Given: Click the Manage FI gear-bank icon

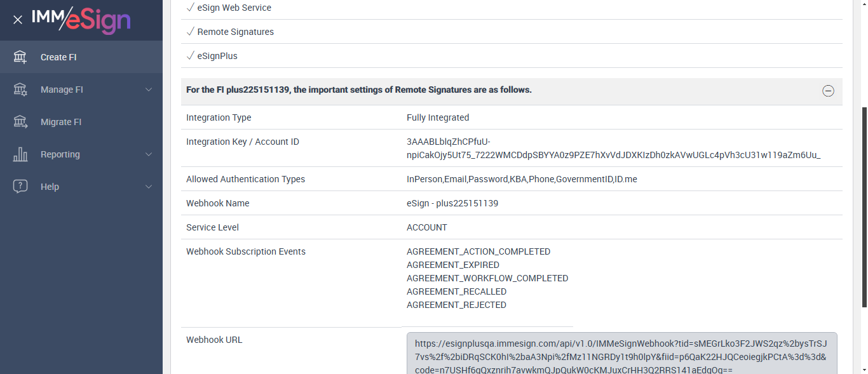Looking at the screenshot, I should coord(20,90).
